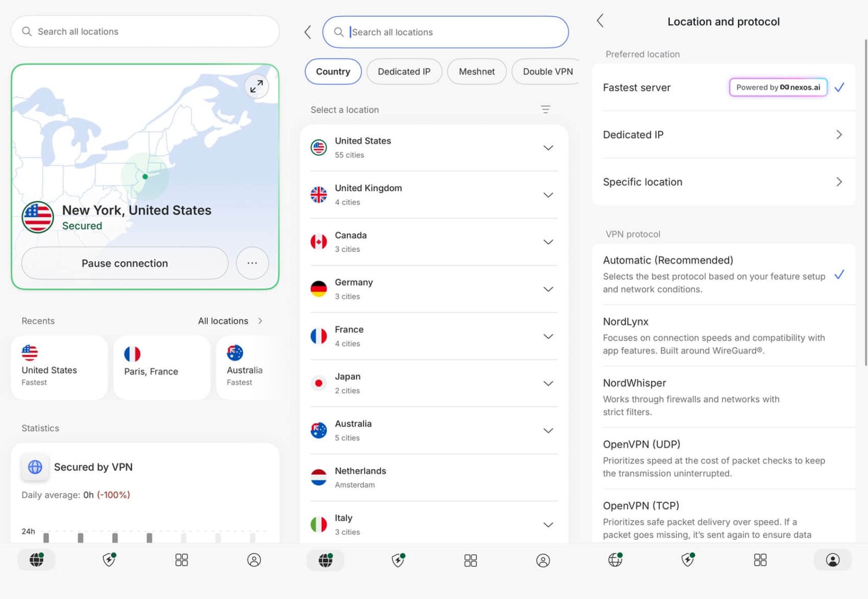Switch to the Meshnet tab
This screenshot has width=868, height=599.
coord(477,72)
